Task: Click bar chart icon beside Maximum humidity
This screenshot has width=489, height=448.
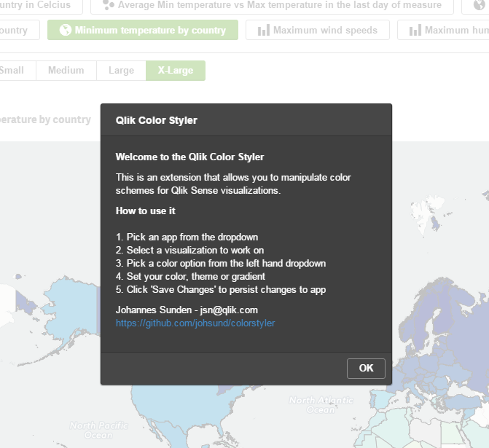Action: point(415,31)
